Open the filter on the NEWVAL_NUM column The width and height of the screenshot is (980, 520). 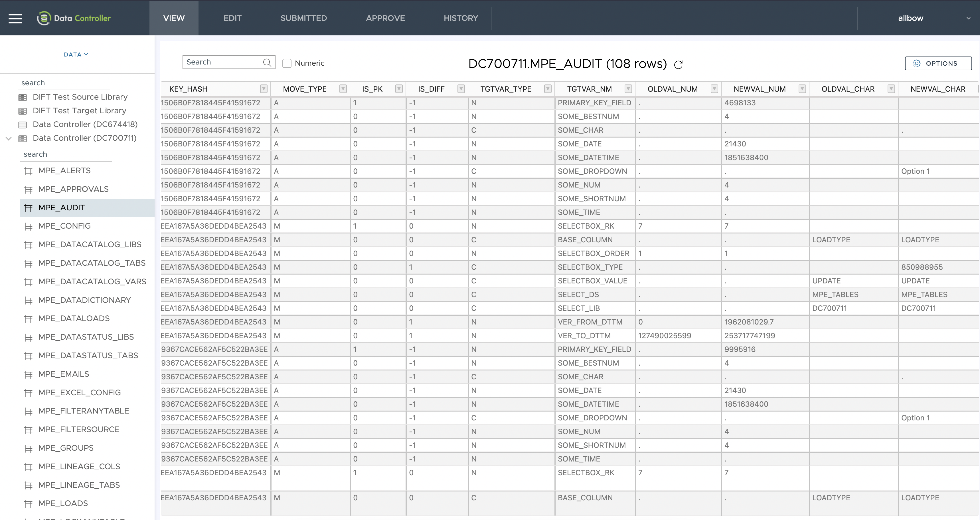pos(802,89)
